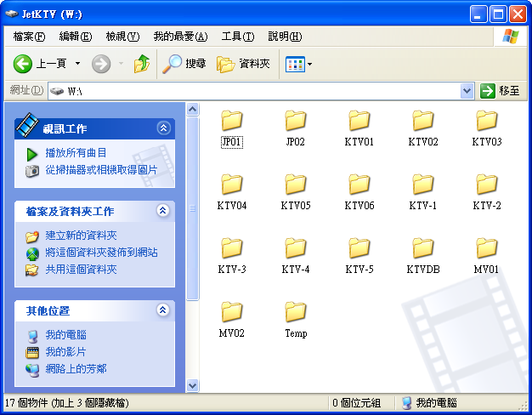The height and width of the screenshot is (415, 532).
Task: Toggle the 資料夾 folders pane
Action: [243, 64]
